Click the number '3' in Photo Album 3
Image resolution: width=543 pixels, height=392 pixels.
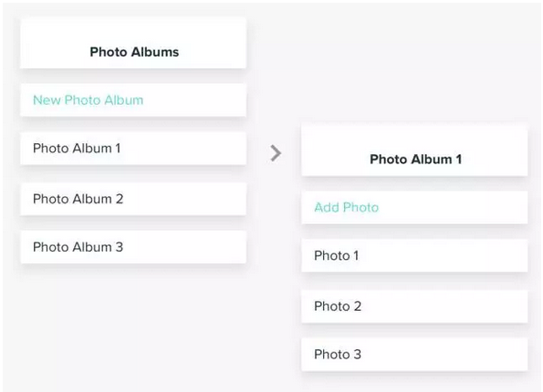pyautogui.click(x=120, y=247)
